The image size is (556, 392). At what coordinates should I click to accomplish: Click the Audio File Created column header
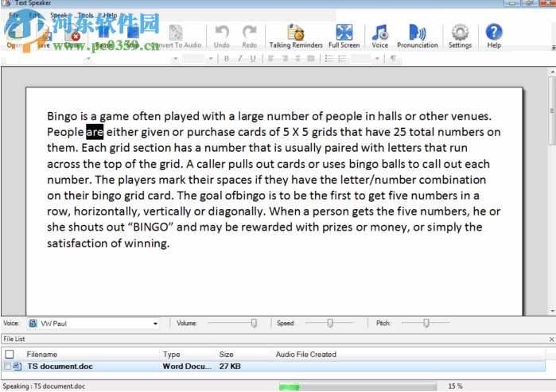[305, 355]
